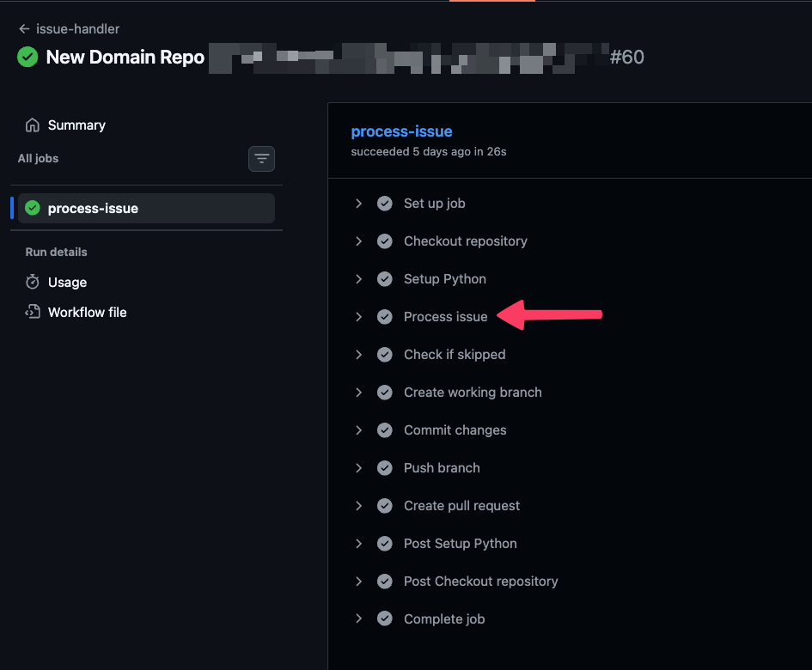
Task: Click the file code icon beside Workflow file
Action: click(33, 313)
